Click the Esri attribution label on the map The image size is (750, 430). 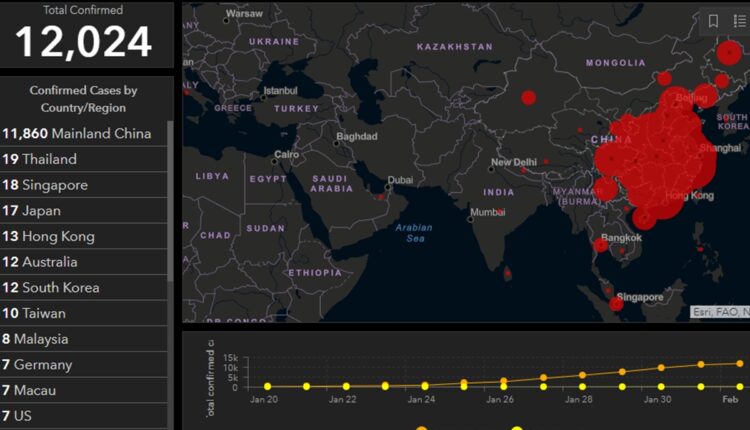(720, 312)
